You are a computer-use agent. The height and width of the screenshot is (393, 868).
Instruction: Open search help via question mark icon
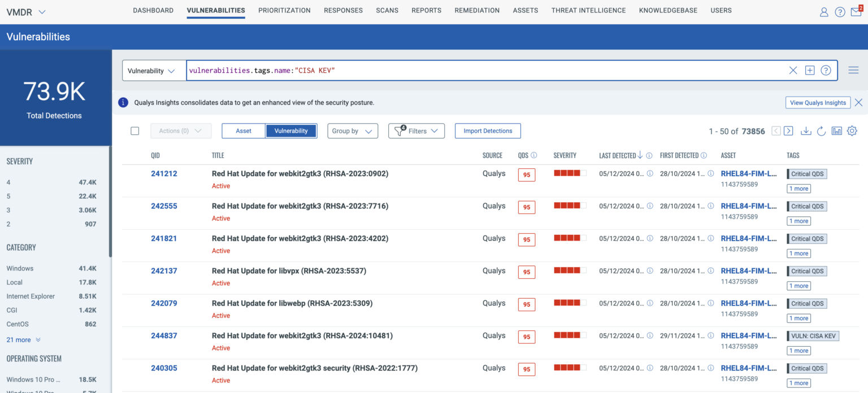click(825, 70)
